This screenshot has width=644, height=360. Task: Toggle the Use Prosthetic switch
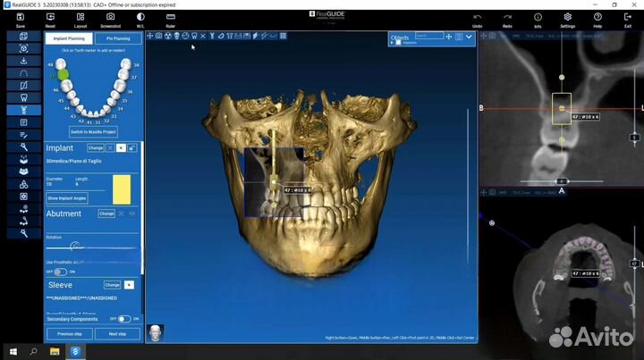[61, 272]
